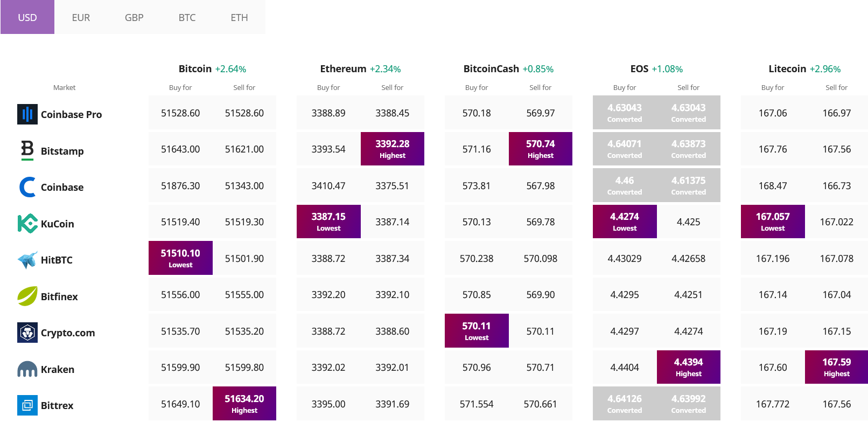Click Bitstamp's highest Ethereum sell price 3392.28

tap(393, 149)
